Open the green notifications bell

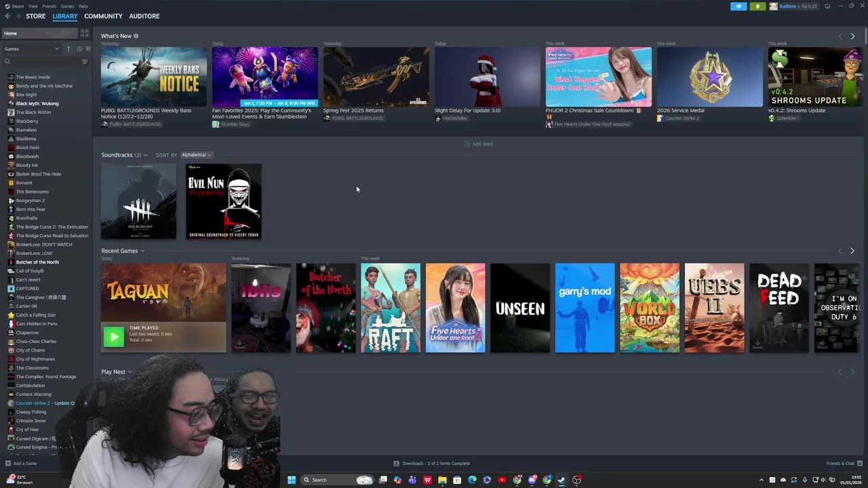[757, 6]
